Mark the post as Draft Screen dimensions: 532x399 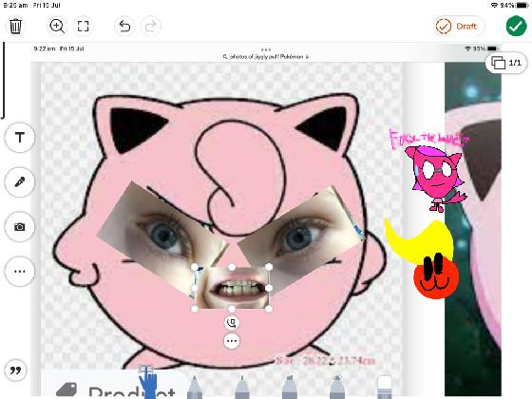459,27
